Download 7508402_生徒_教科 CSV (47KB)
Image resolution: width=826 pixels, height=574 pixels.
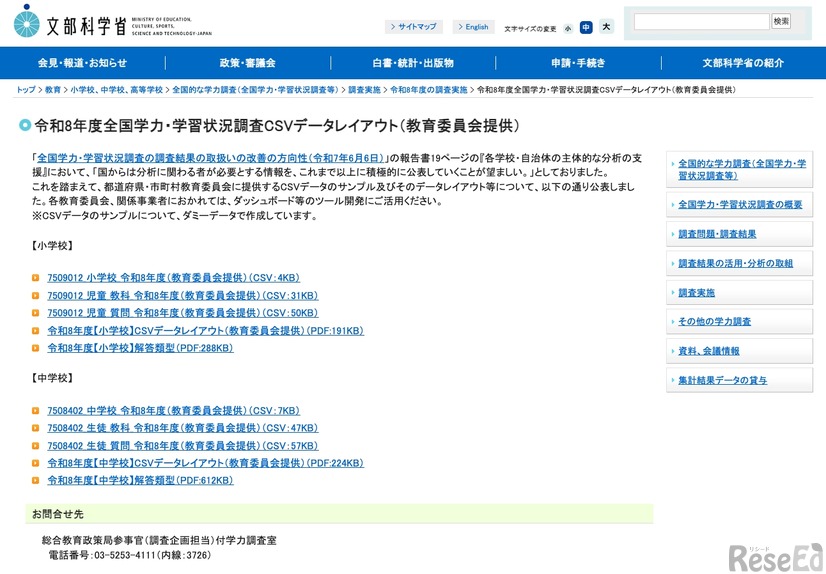pos(183,428)
